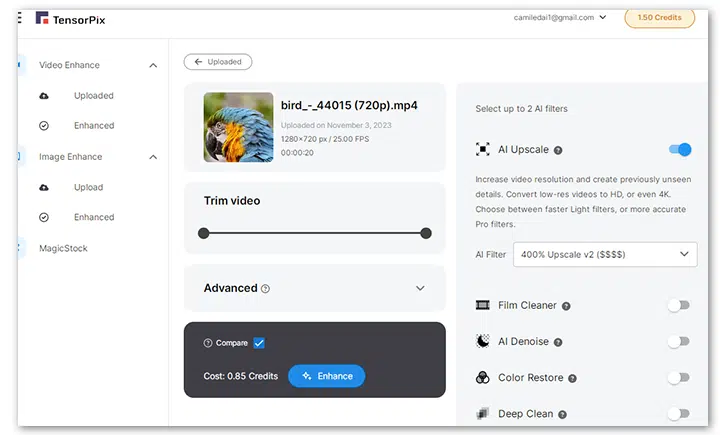
Task: Open the help tooltip next to Advanced
Action: point(266,289)
